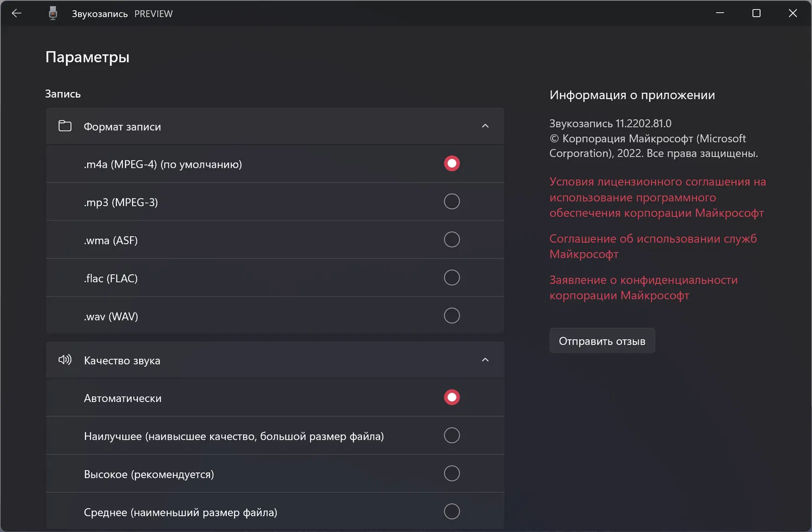This screenshot has width=812, height=532.
Task: Open Соглашение об использовании служб Майкрософт link
Action: (x=652, y=246)
